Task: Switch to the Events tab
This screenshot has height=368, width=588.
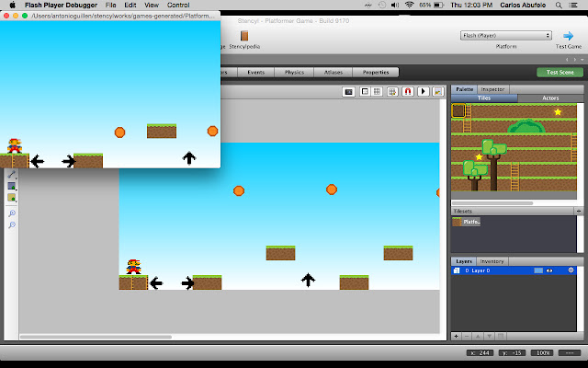Action: coord(255,72)
